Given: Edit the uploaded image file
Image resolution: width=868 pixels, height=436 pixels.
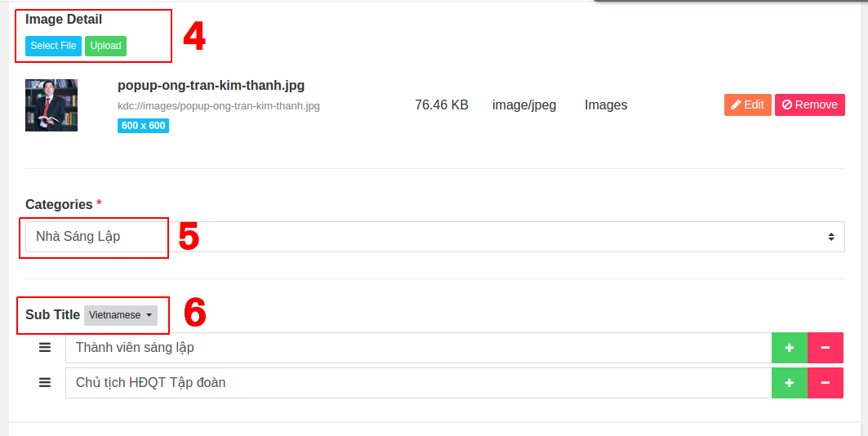Looking at the screenshot, I should tap(747, 105).
